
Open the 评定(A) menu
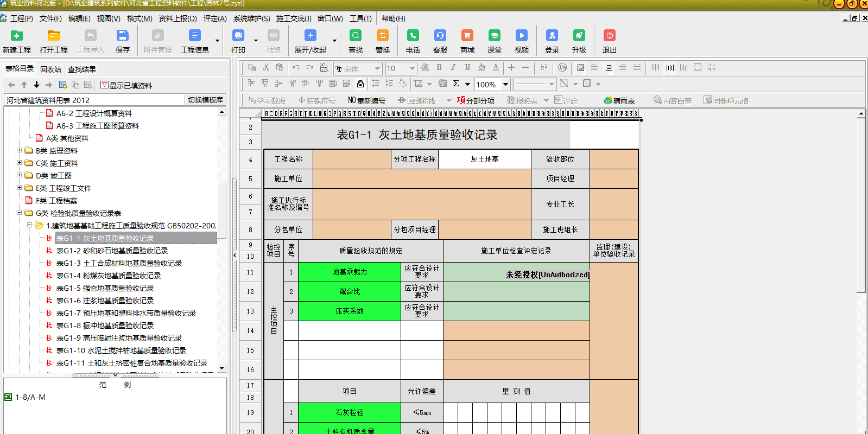point(215,18)
